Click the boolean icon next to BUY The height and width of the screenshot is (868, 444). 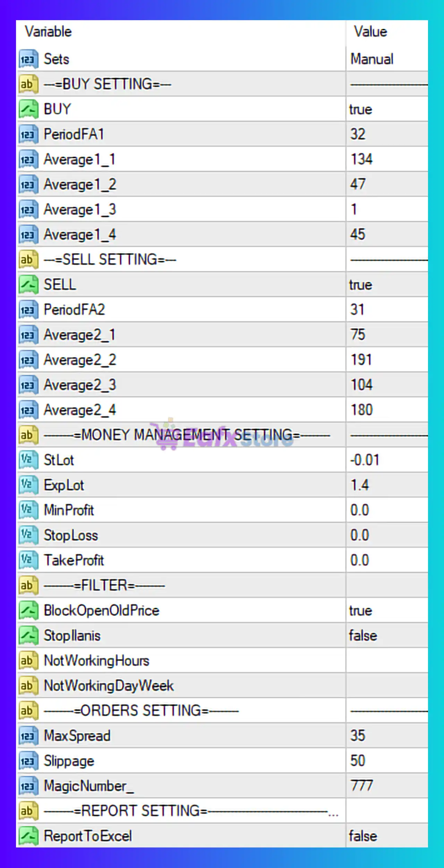(28, 109)
